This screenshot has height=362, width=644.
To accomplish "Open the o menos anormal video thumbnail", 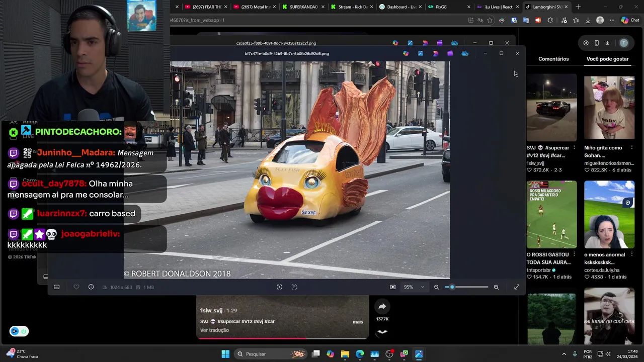I will (x=609, y=215).
